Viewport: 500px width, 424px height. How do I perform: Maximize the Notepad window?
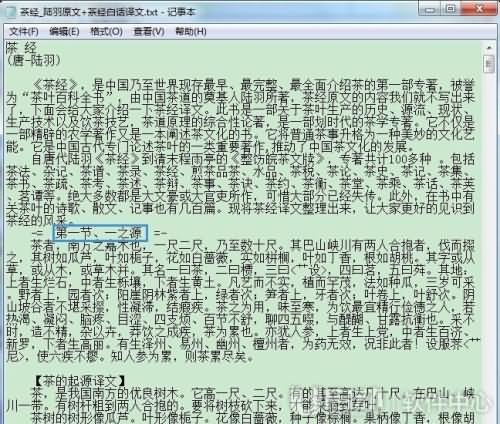(451, 9)
